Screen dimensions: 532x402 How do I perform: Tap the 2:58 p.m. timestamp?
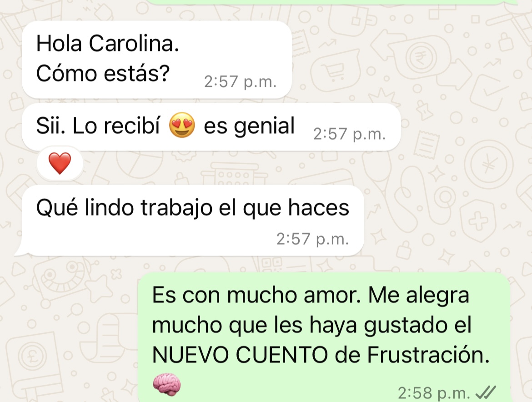tap(434, 393)
